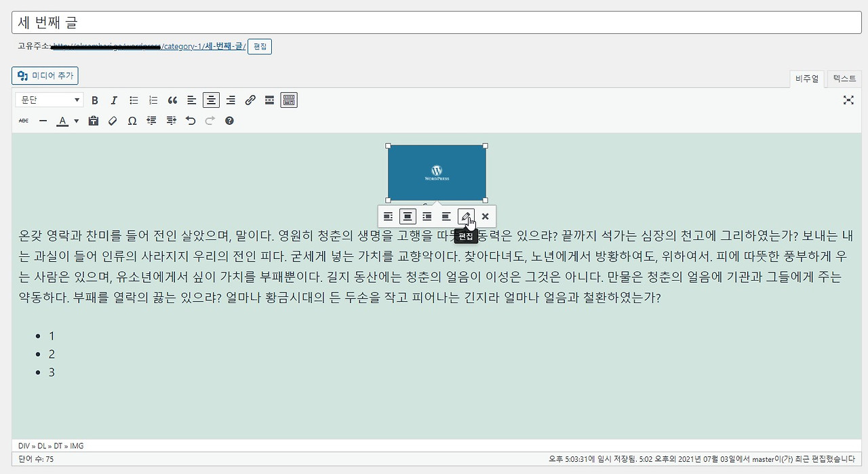Undo the last edit
The height and width of the screenshot is (474, 868).
[191, 121]
